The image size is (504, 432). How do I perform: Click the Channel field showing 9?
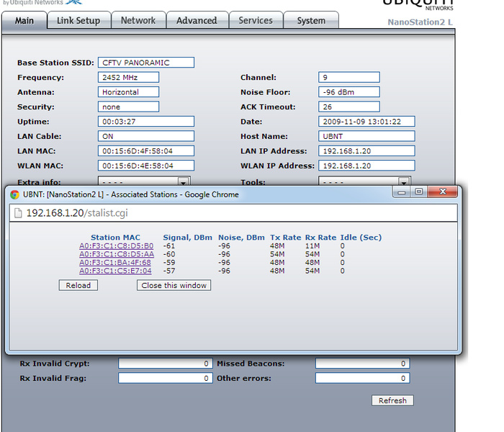(x=349, y=78)
